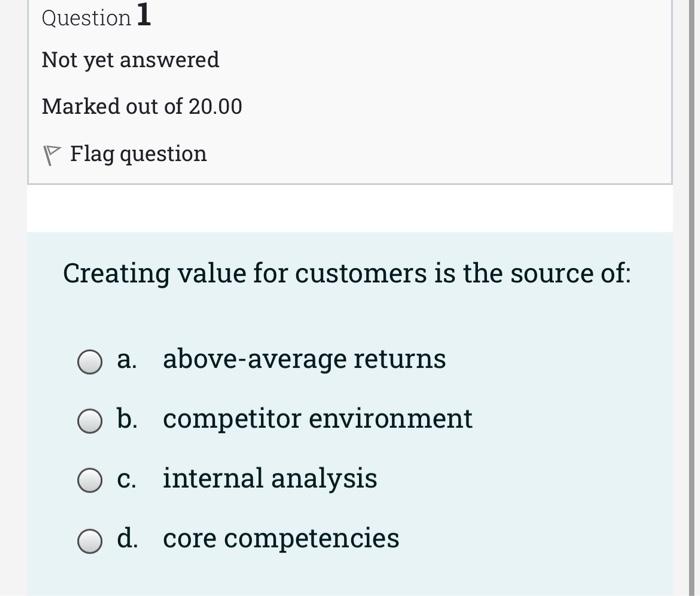Select radio button for option b

pyautogui.click(x=91, y=421)
